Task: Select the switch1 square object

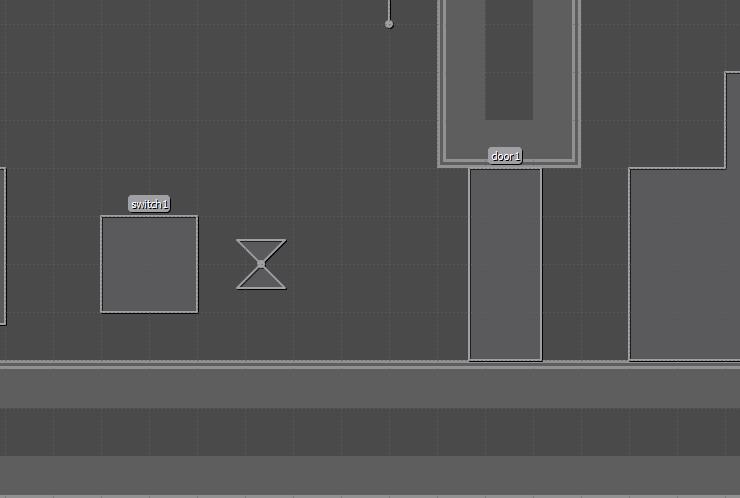Action: pos(149,264)
